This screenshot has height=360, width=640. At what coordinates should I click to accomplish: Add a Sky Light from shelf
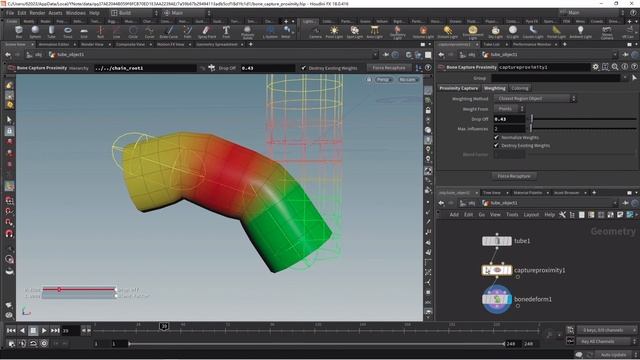pos(495,32)
